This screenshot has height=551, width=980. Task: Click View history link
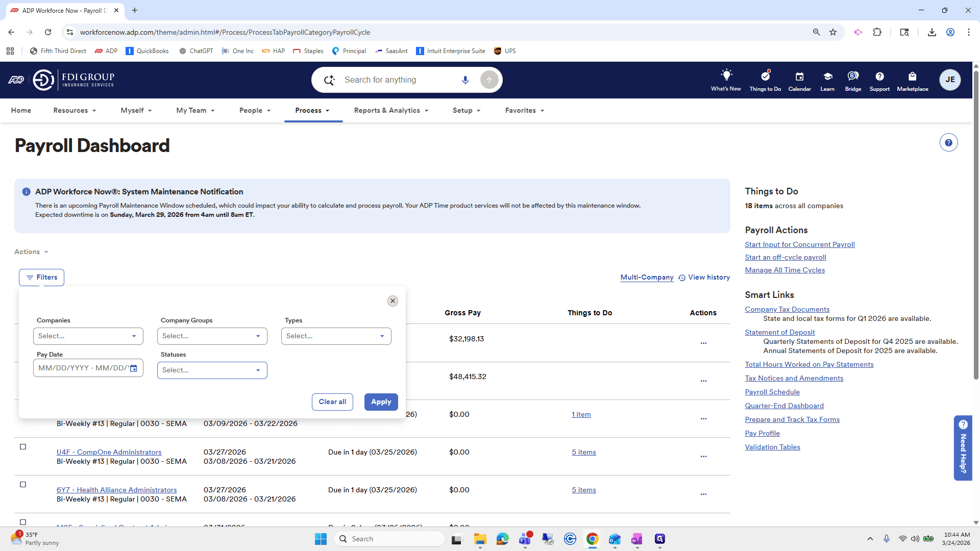[x=704, y=278]
